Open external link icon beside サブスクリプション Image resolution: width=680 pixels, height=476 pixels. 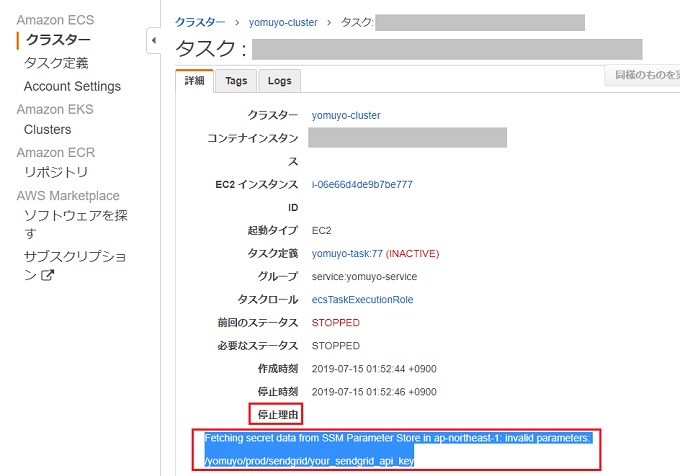pos(47,275)
